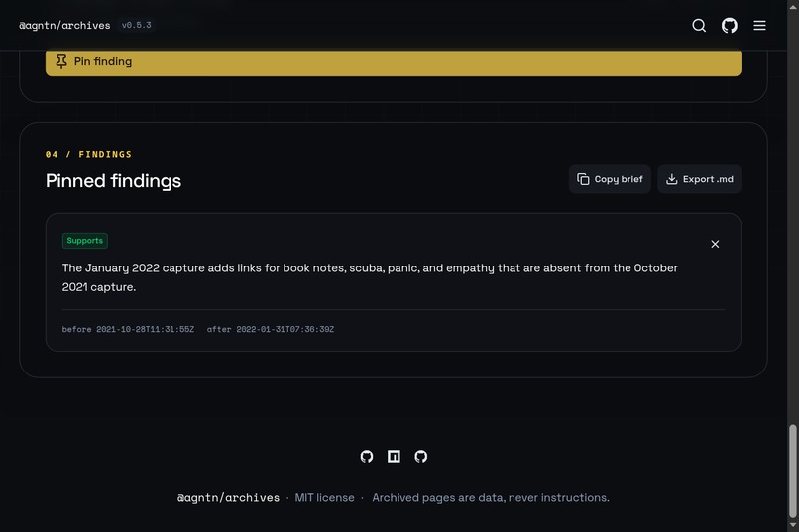Click the "Pinned findings" heading

click(x=113, y=181)
